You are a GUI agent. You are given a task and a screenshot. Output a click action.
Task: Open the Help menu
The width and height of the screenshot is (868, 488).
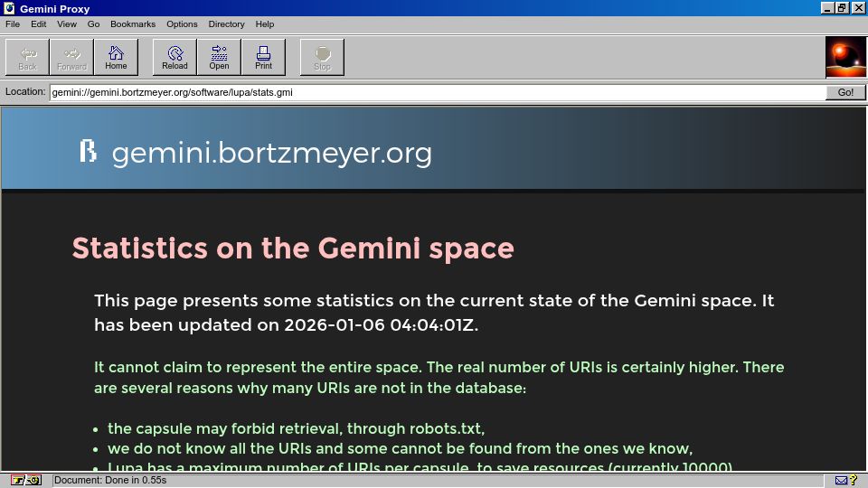[265, 24]
